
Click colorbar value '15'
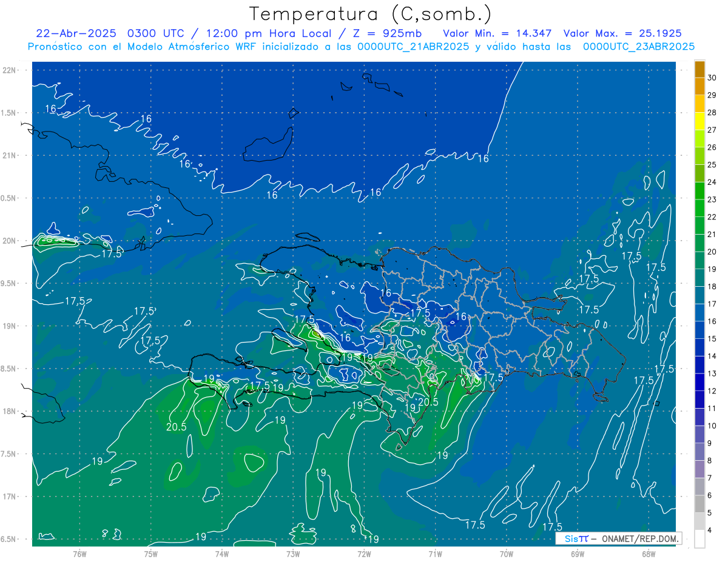click(713, 338)
